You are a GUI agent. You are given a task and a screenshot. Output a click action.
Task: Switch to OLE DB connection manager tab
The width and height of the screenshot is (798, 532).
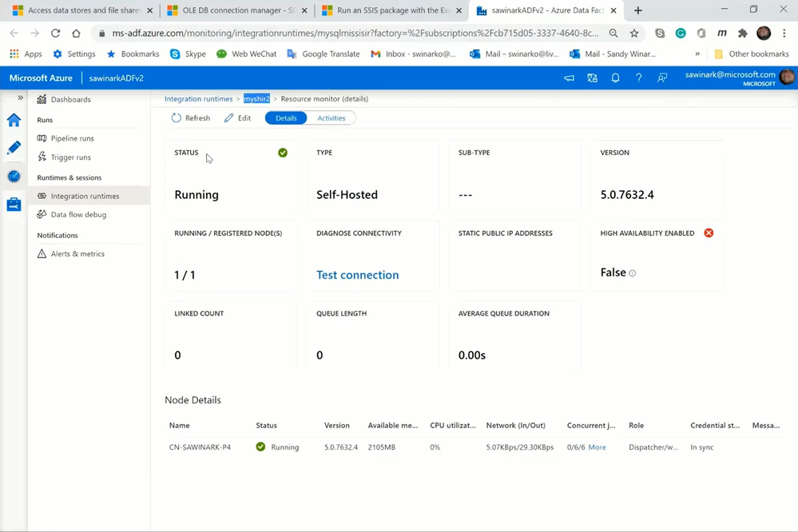237,10
